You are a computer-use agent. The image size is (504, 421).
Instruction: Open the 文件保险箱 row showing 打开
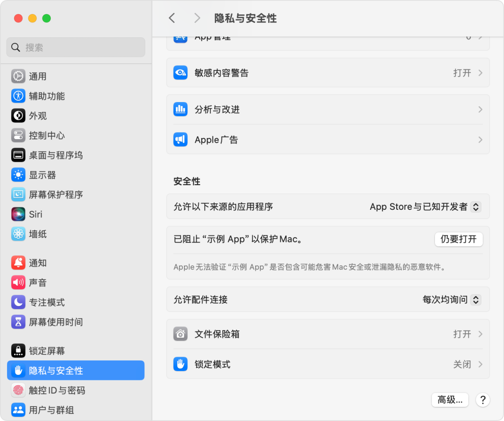pyautogui.click(x=327, y=334)
